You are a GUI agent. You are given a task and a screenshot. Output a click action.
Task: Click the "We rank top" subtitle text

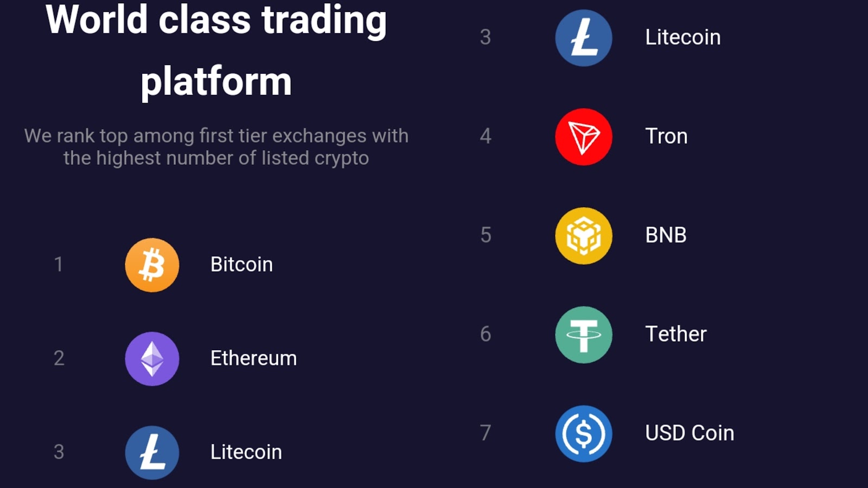216,147
